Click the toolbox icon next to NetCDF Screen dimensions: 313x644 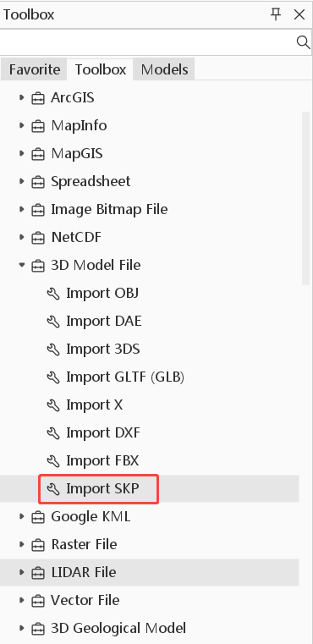point(38,238)
